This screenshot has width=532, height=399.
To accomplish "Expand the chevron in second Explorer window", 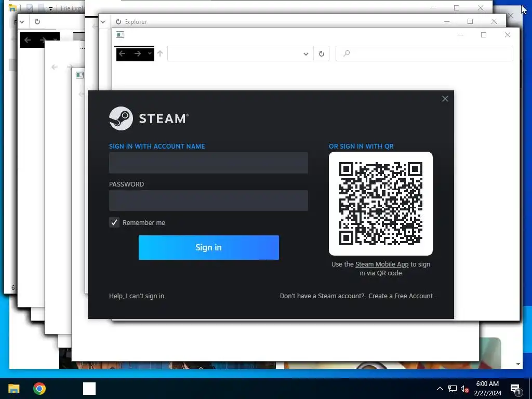I will click(x=103, y=22).
